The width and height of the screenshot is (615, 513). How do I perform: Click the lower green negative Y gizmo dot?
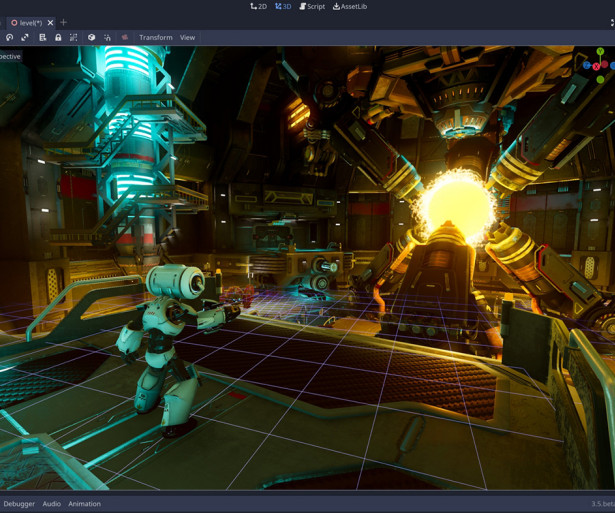600,80
